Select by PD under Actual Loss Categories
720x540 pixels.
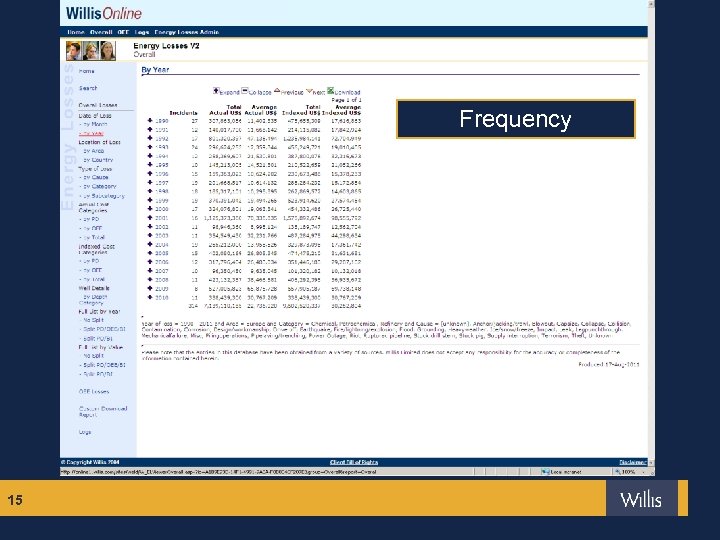click(90, 219)
